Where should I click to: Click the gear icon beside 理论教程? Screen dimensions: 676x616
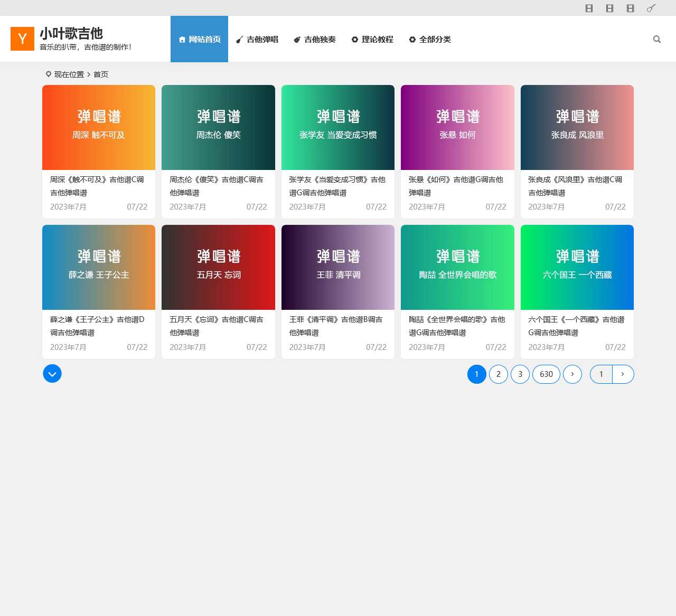(354, 39)
